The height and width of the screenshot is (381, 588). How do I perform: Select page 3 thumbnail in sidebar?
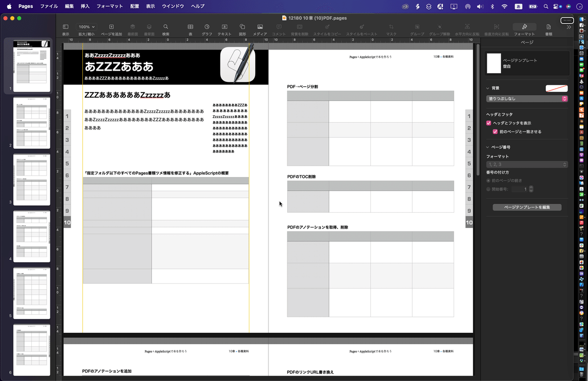pyautogui.click(x=31, y=181)
